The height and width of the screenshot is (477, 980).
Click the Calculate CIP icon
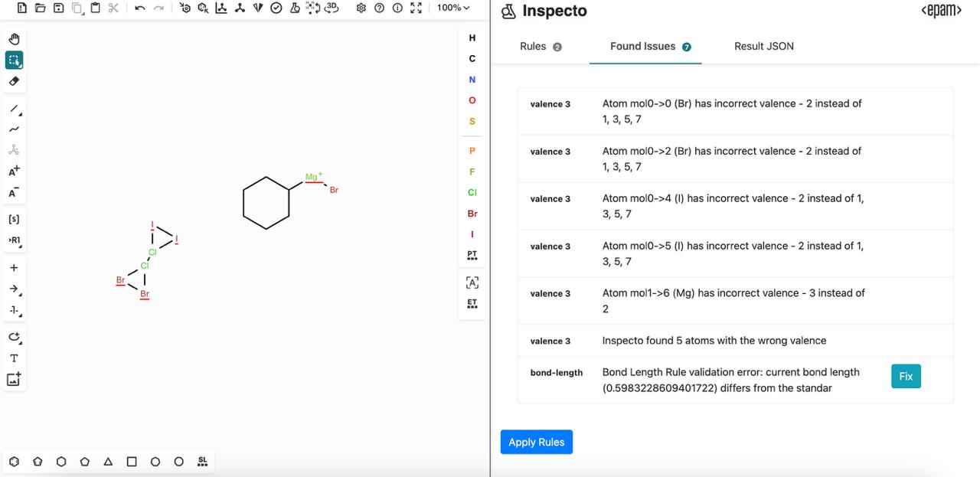coord(258,8)
